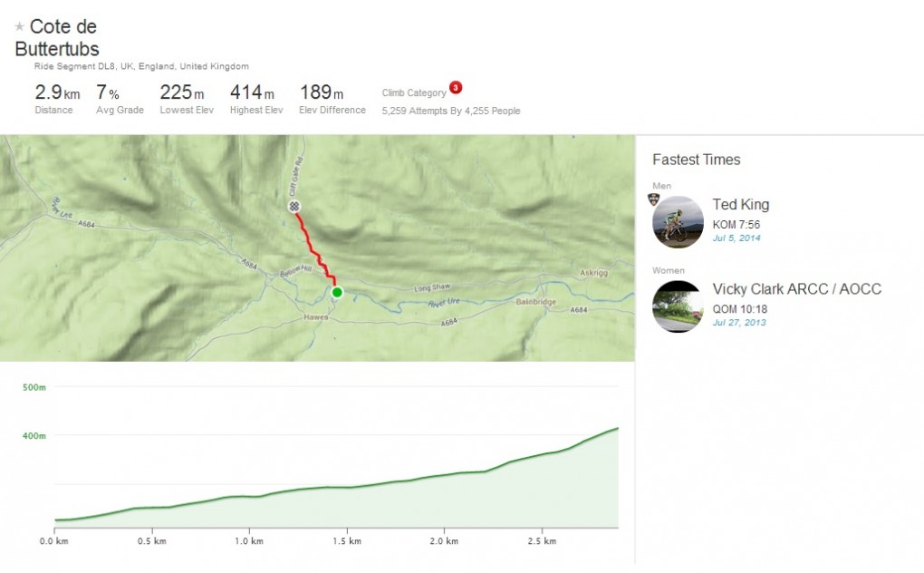Click the small badge beside Ted King's avatar
This screenshot has width=924, height=573.
[654, 199]
